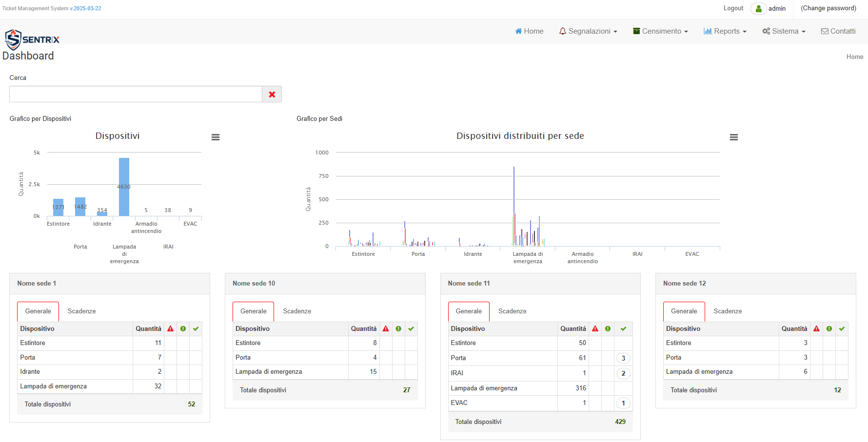Click the green info icon in Nome sede 10 table header
The image size is (868, 442).
(399, 329)
